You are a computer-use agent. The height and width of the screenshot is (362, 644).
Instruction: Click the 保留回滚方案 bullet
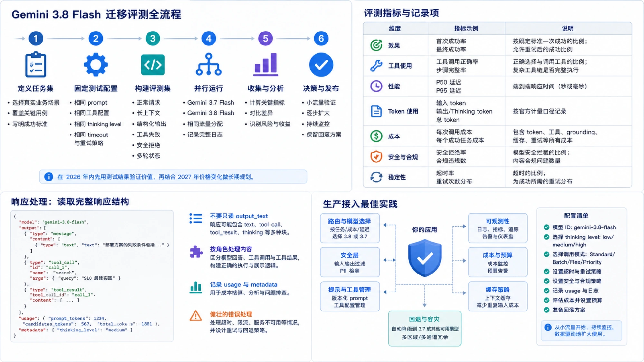click(x=324, y=135)
